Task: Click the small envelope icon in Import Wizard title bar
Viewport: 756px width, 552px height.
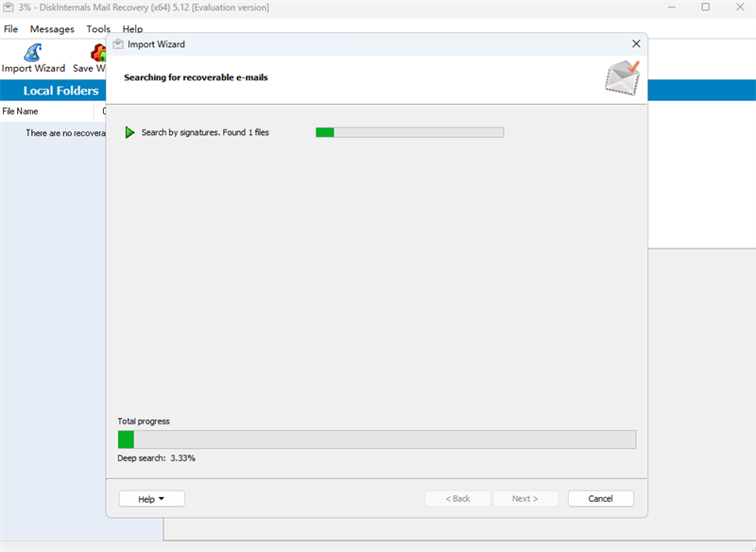Action: pyautogui.click(x=118, y=44)
